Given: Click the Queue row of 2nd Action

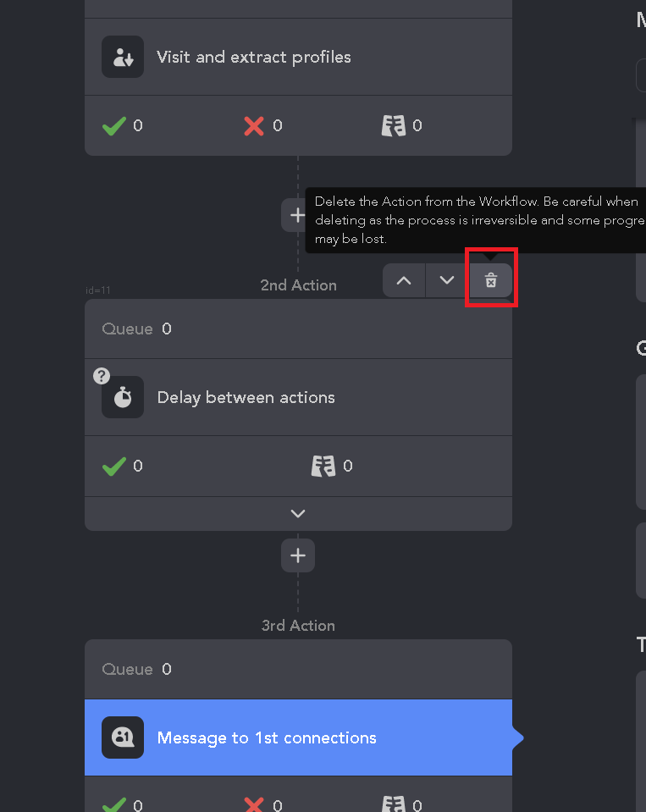Looking at the screenshot, I should 298,329.
